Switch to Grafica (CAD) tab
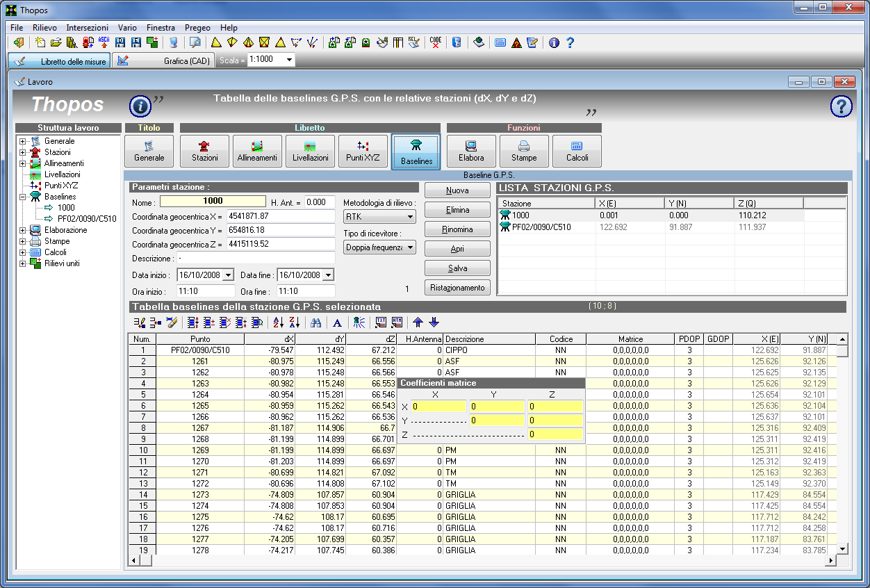 click(163, 61)
